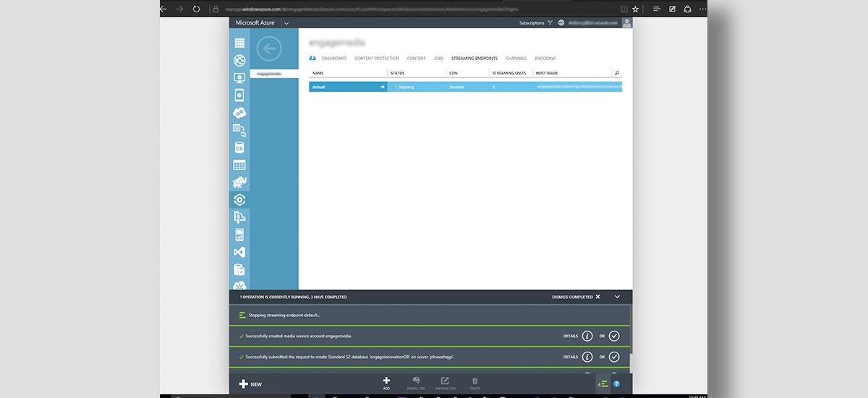Open the browser more options menu
Viewport: 868px width, 398px height.
pyautogui.click(x=702, y=9)
